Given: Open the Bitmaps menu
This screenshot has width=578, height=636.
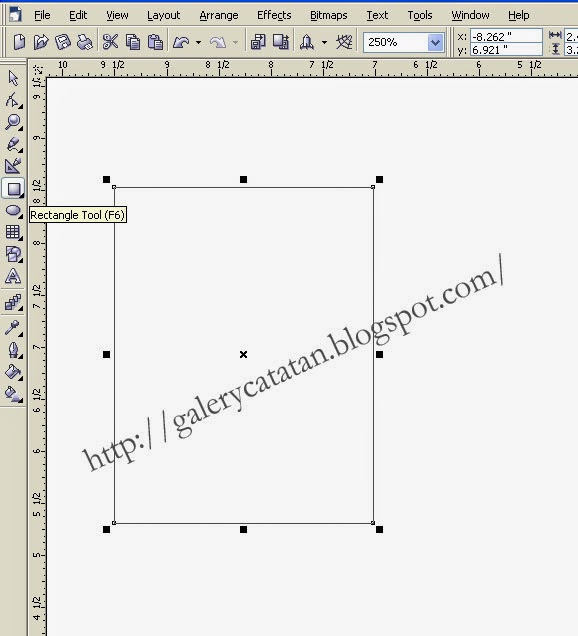Looking at the screenshot, I should point(329,15).
